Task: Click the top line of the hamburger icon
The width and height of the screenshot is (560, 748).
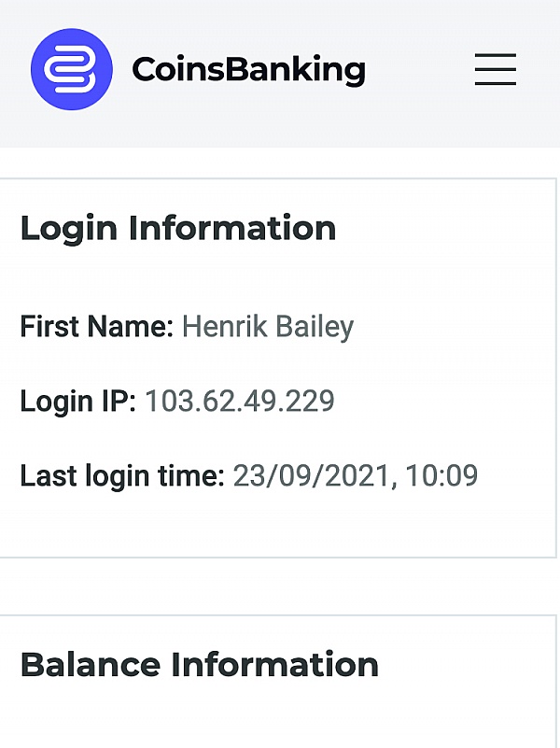Action: point(495,55)
